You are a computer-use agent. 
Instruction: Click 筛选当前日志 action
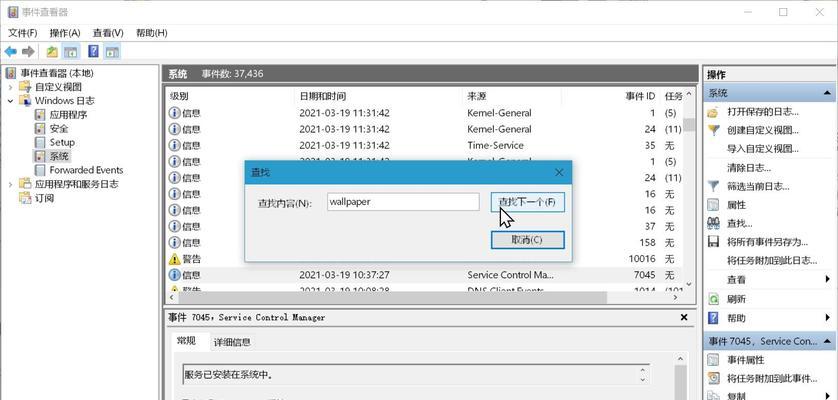point(758,187)
